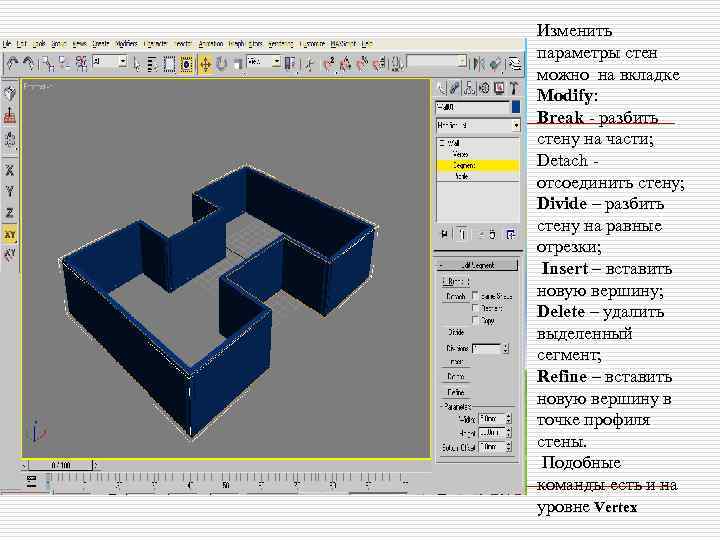This screenshot has height=540, width=720.
Task: Activate the Select and Move tool
Action: [205, 64]
